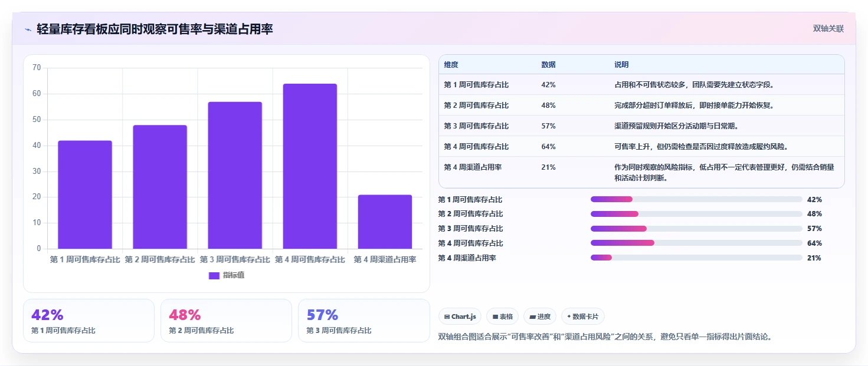This screenshot has width=868, height=366.
Task: Click the 数据 table column header
Action: (548, 65)
